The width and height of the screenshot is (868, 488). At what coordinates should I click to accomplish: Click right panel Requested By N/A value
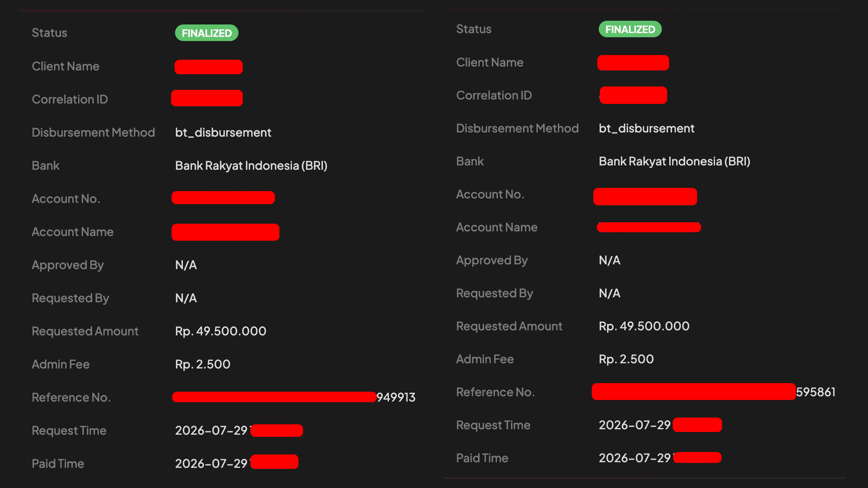point(609,293)
